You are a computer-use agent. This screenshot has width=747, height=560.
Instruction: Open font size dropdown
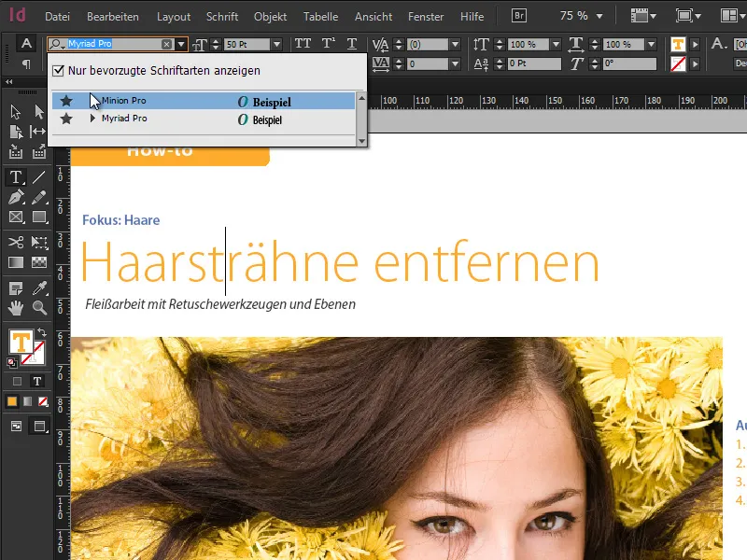coord(276,44)
